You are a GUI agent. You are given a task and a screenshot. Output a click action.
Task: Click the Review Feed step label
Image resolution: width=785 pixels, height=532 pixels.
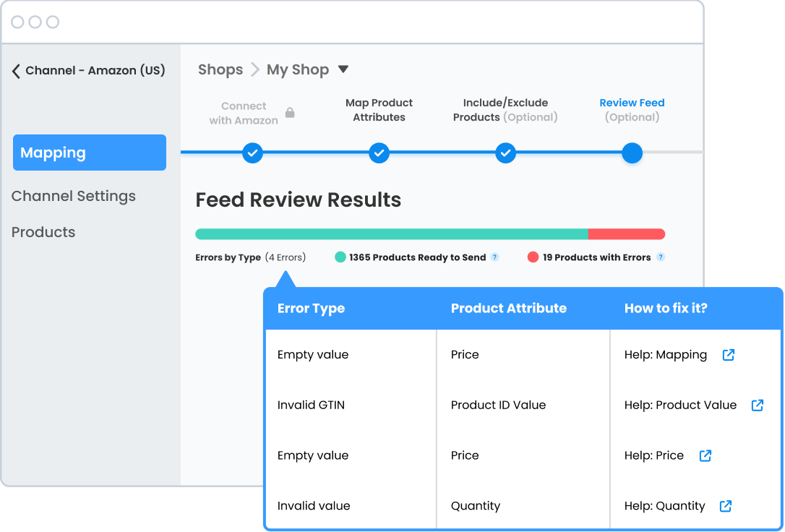(632, 103)
